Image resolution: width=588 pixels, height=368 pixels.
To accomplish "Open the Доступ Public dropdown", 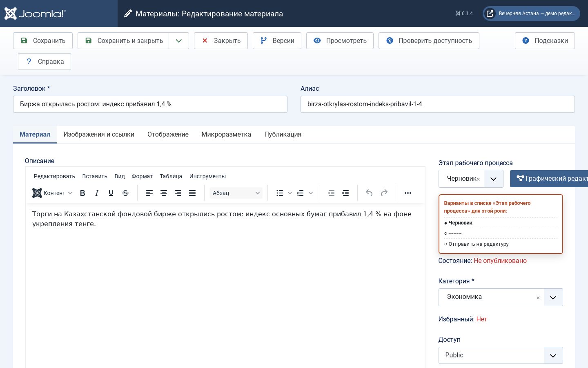I will pyautogui.click(x=501, y=355).
